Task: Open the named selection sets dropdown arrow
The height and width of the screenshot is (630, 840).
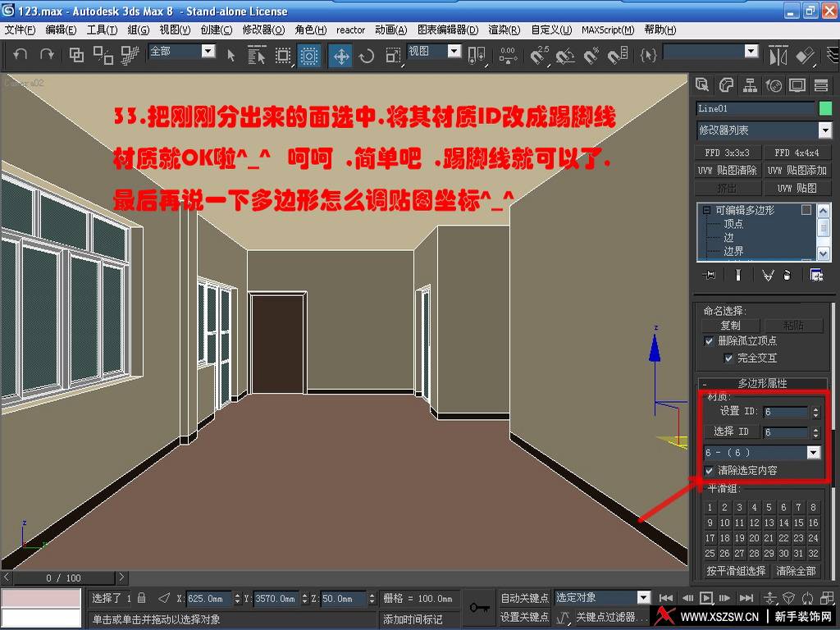Action: (751, 51)
